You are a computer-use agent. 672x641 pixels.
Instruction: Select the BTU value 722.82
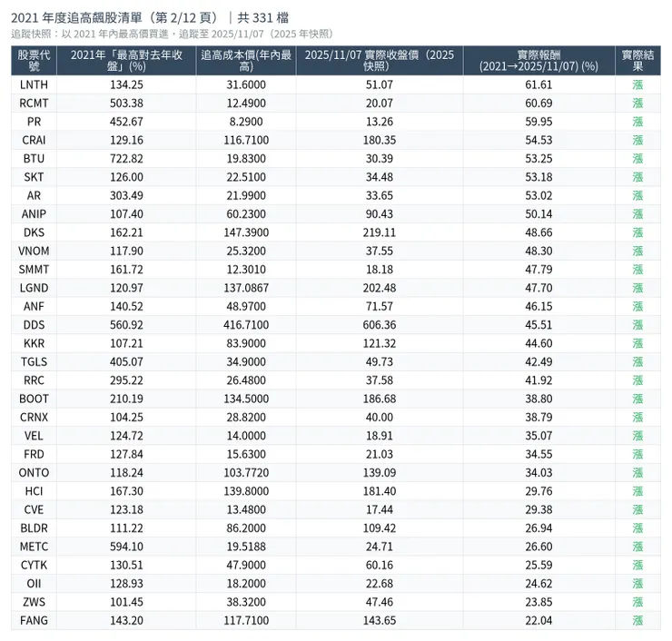click(126, 159)
